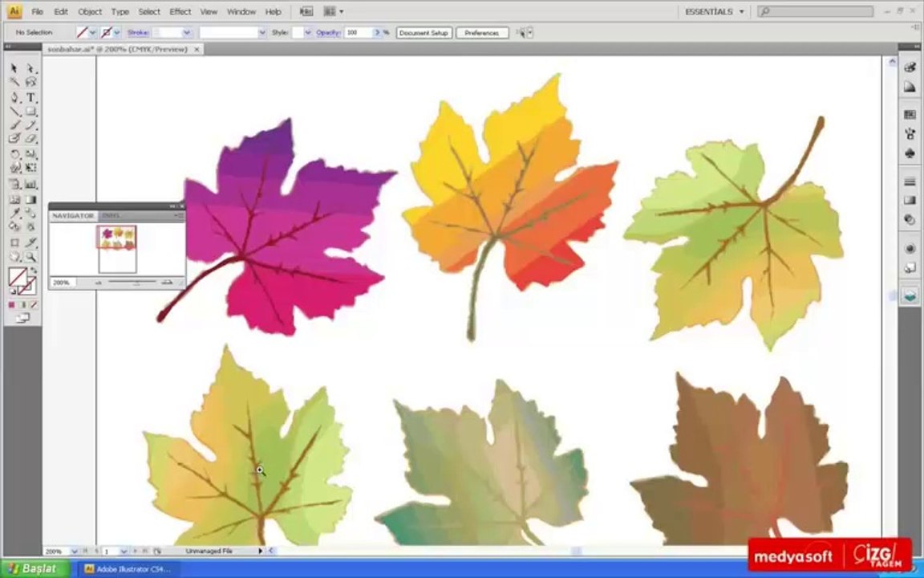Select the Hand tool
Viewport: 924px width, 578px height.
coord(14,257)
